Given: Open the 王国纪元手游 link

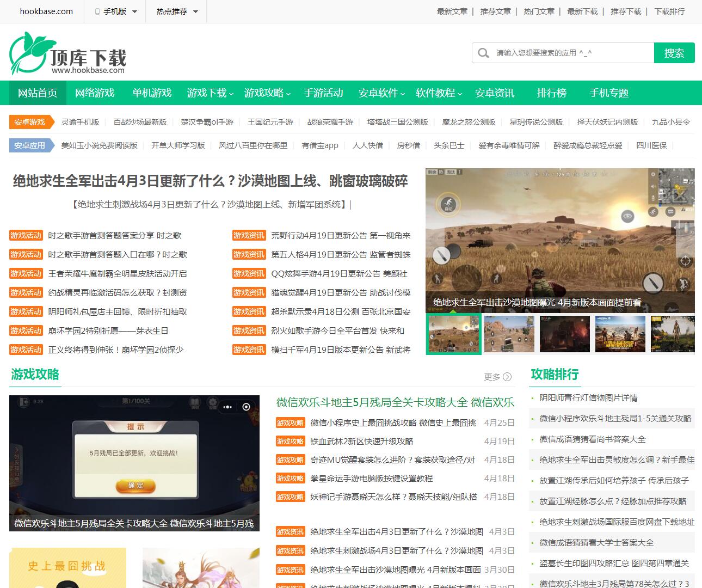Looking at the screenshot, I should (270, 122).
